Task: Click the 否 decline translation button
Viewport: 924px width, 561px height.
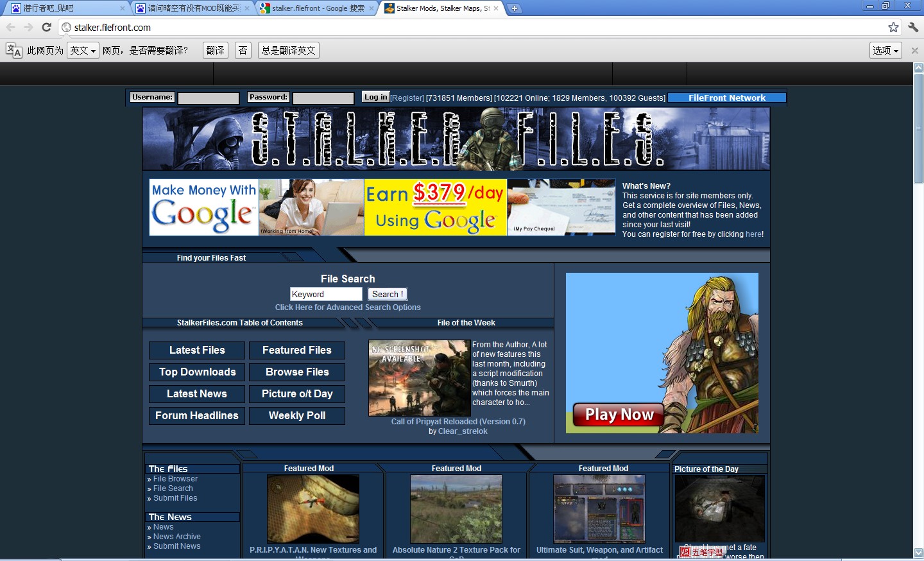Action: pyautogui.click(x=243, y=50)
